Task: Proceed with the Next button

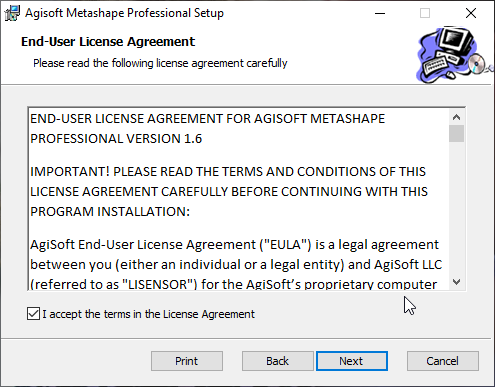Action: 352,361
